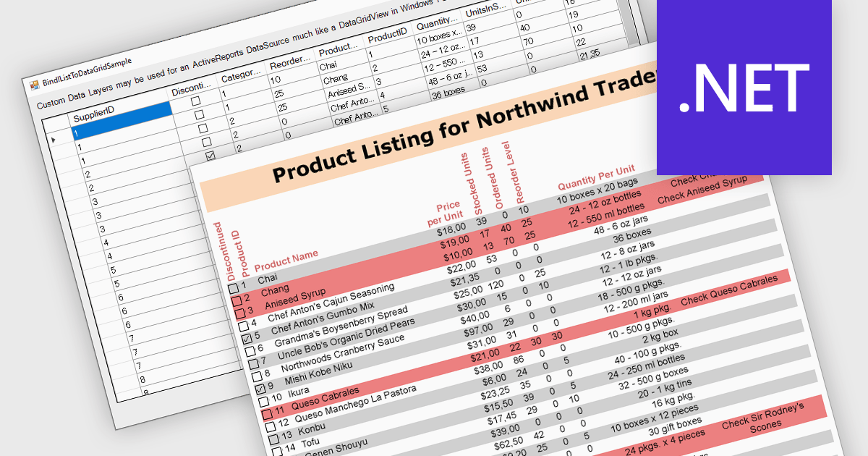Screen dimensions: 868x456
Task: Select the highlighted blue SupplierID cell
Action: tap(119, 134)
